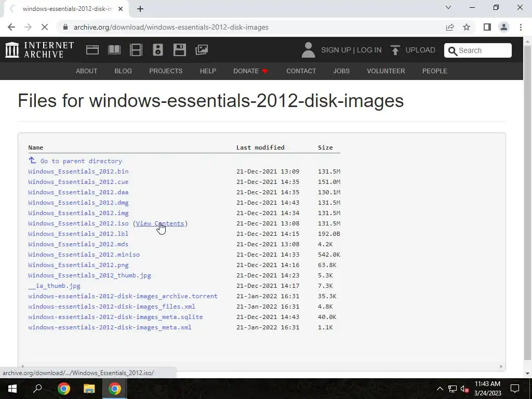Click View Contents link for iso
Image resolution: width=532 pixels, height=399 pixels.
[x=160, y=223]
